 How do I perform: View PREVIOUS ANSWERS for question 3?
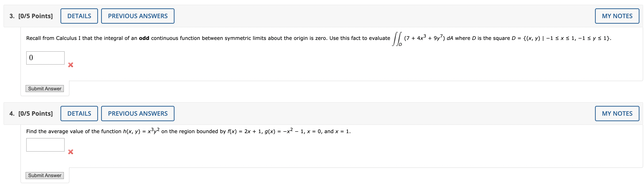[x=137, y=16]
